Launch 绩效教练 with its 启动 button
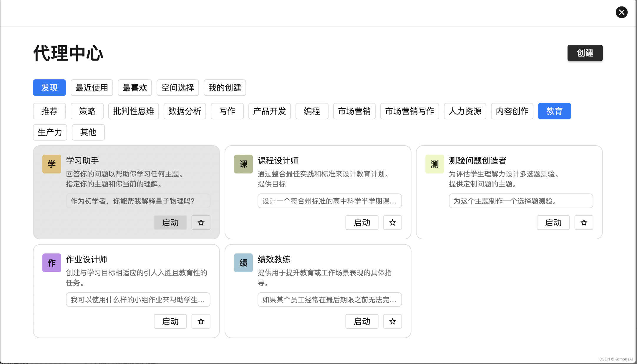 click(362, 321)
